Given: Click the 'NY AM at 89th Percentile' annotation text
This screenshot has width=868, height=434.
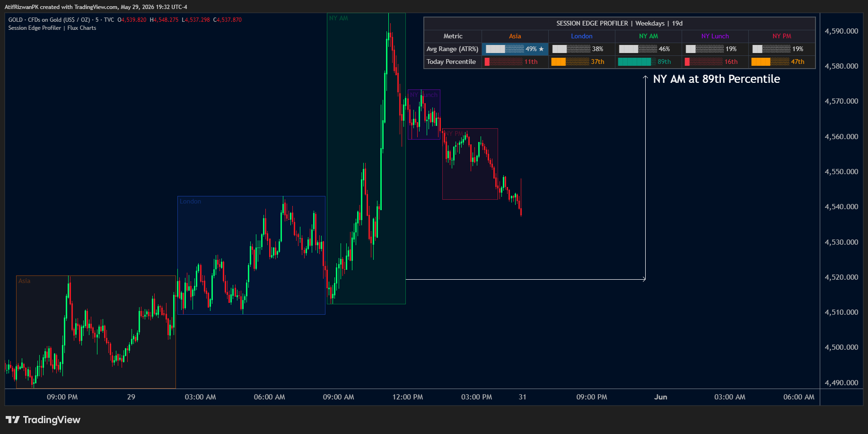Looking at the screenshot, I should pos(717,79).
